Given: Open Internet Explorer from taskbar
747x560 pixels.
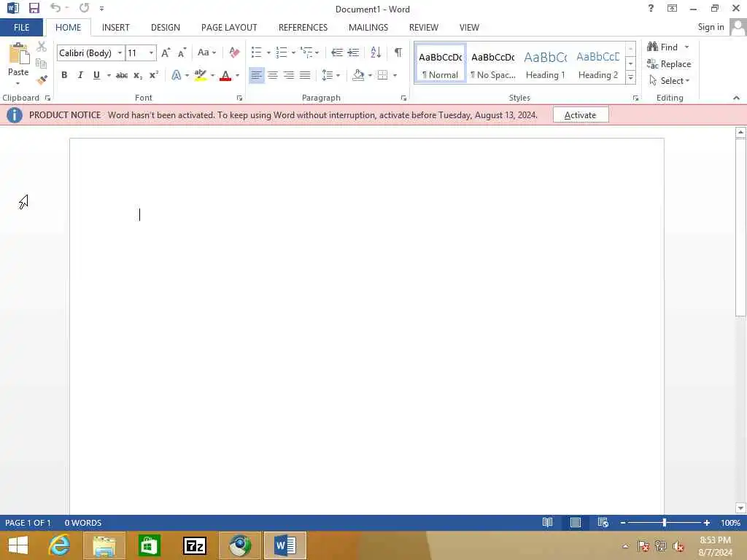Looking at the screenshot, I should [x=60, y=545].
